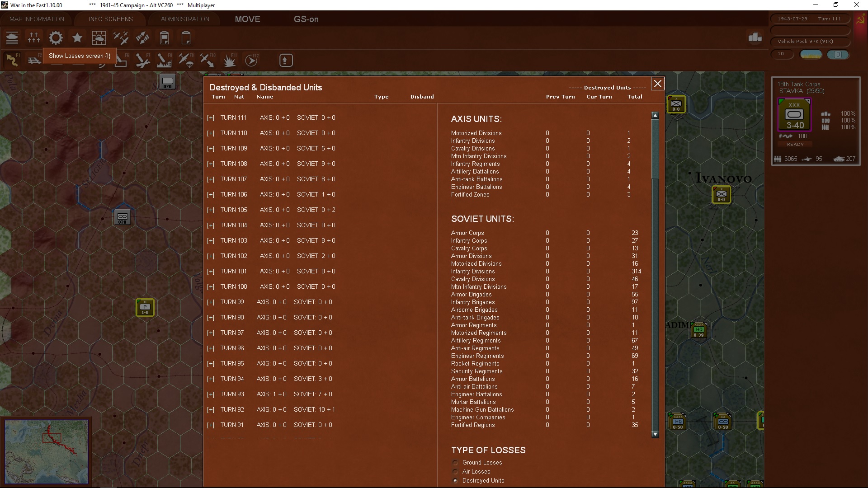Open the air doctrine planes icon
The width and height of the screenshot is (868, 488).
[x=121, y=38]
